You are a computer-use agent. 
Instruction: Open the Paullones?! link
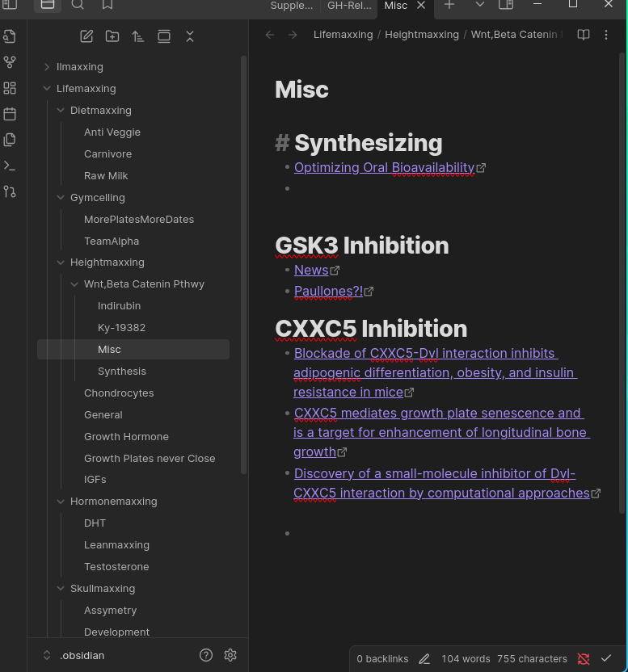328,292
